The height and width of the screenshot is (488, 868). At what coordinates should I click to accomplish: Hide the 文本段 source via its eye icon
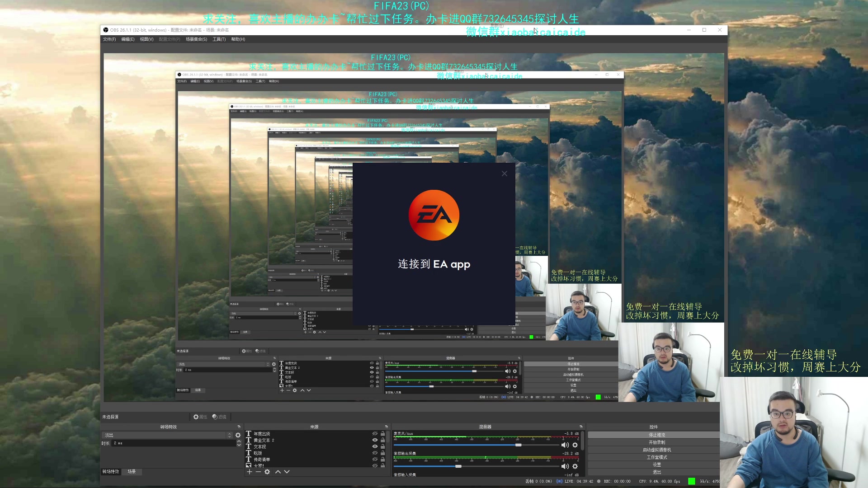[375, 446]
